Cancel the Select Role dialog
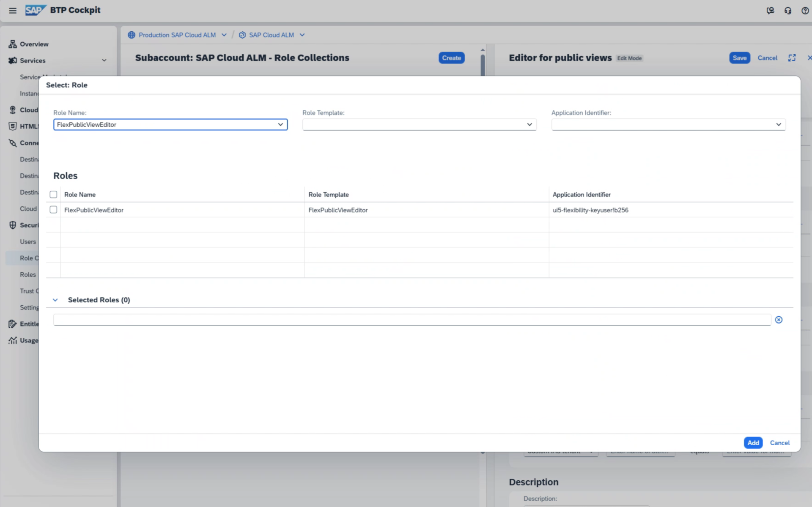Screen dimensions: 812x507 pyautogui.click(x=779, y=443)
